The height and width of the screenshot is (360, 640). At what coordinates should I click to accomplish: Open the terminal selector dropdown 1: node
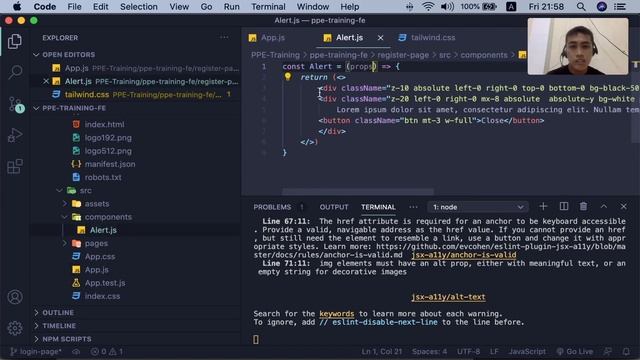tap(478, 207)
